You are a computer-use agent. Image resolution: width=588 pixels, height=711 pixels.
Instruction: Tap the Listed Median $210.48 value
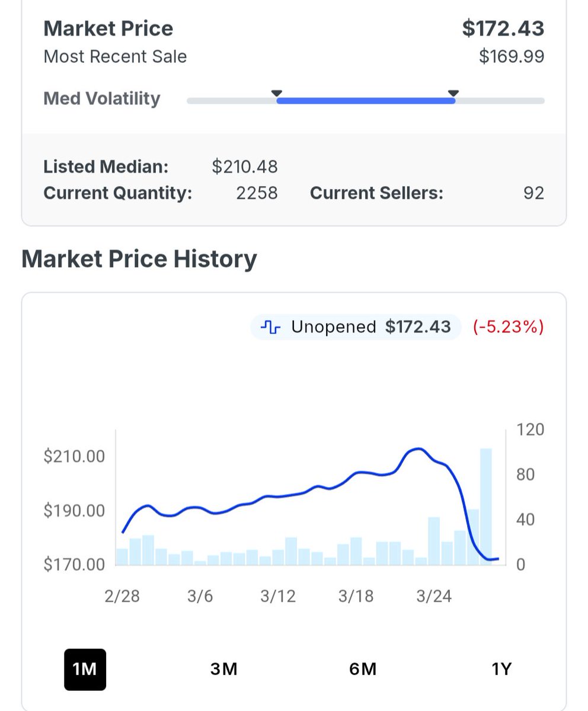coord(245,167)
